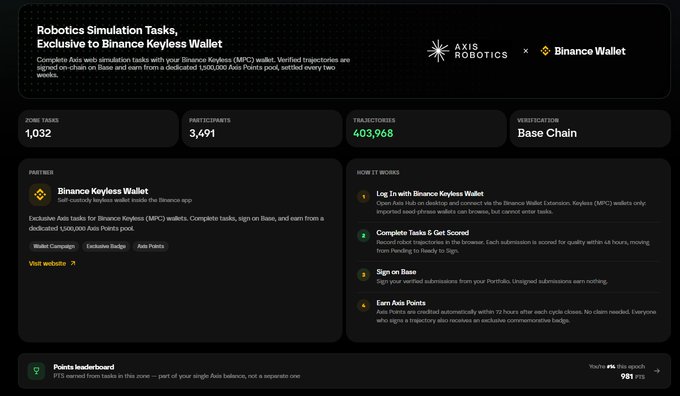Click the Binance Keyless Wallet partner title
Viewport: 680px width, 396px height.
(x=103, y=191)
